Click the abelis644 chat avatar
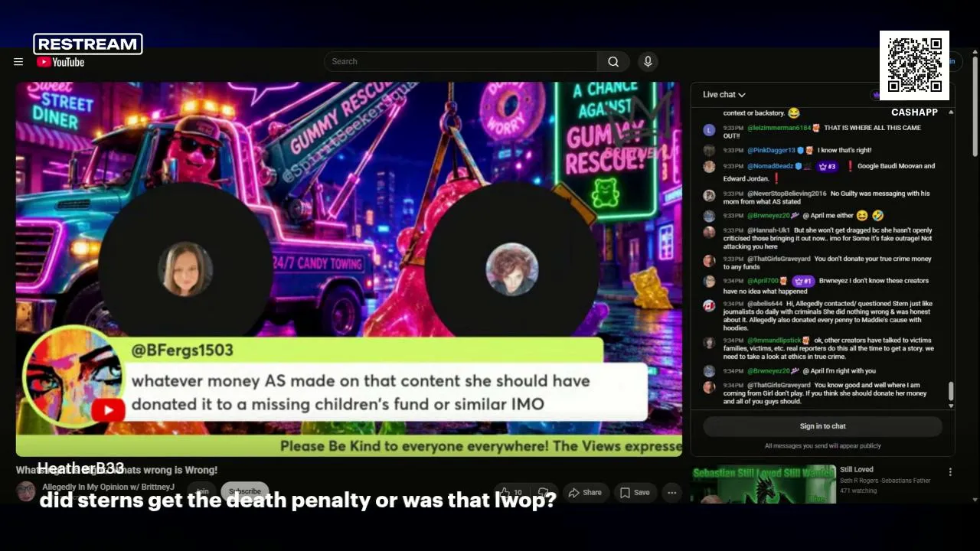Viewport: 980px width, 551px height. click(710, 305)
